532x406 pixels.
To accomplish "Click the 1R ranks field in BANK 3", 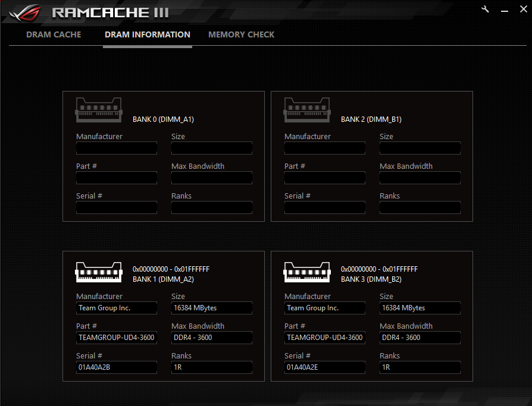I will pyautogui.click(x=420, y=368).
